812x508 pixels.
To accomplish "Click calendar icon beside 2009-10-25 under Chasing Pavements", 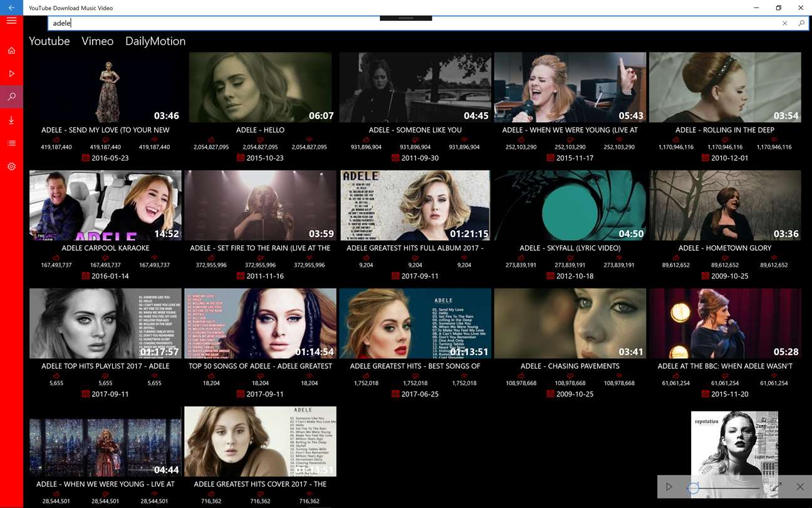I will (551, 394).
